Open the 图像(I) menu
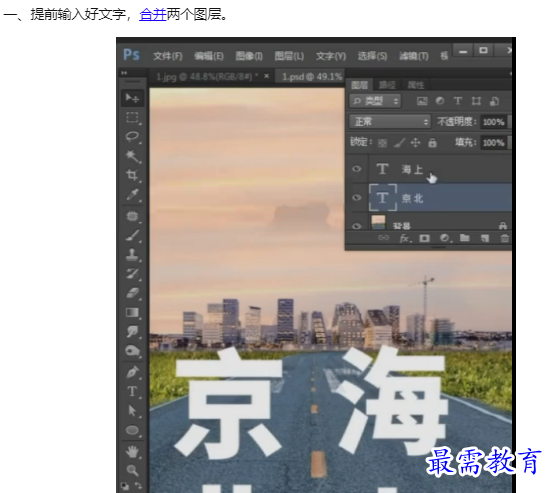The height and width of the screenshot is (493, 550). coord(249,56)
